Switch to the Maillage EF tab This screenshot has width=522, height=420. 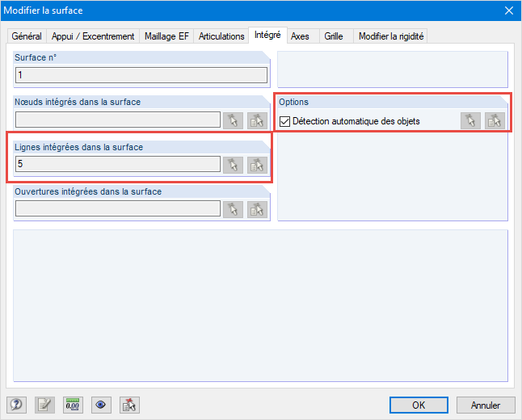(166, 36)
